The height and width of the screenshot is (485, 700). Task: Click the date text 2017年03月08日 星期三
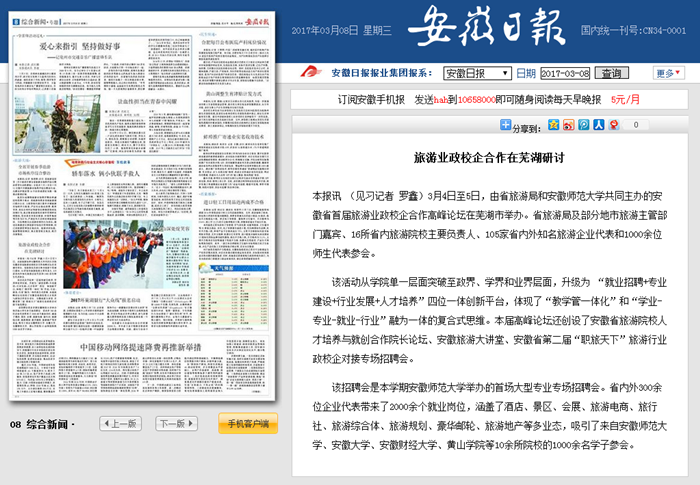[342, 30]
